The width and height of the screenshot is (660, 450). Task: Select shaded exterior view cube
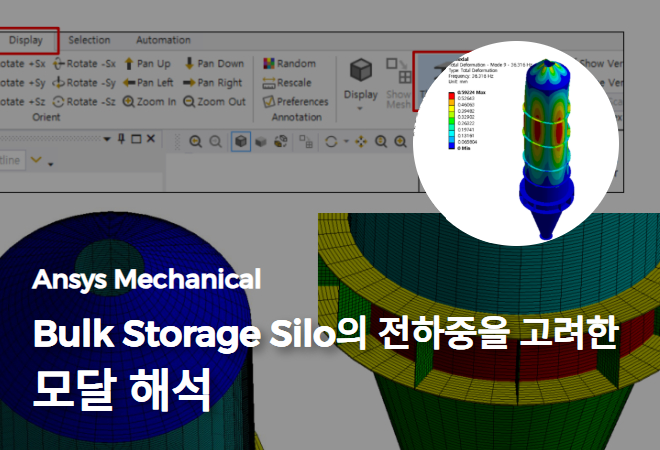point(261,141)
